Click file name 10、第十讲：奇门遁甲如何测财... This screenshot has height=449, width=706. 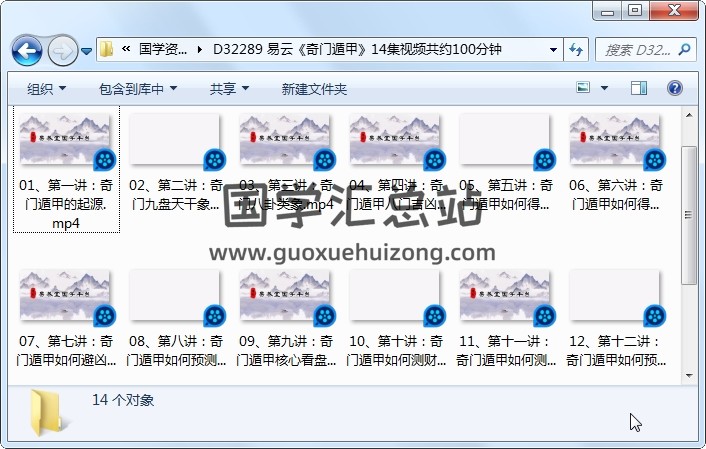point(396,350)
